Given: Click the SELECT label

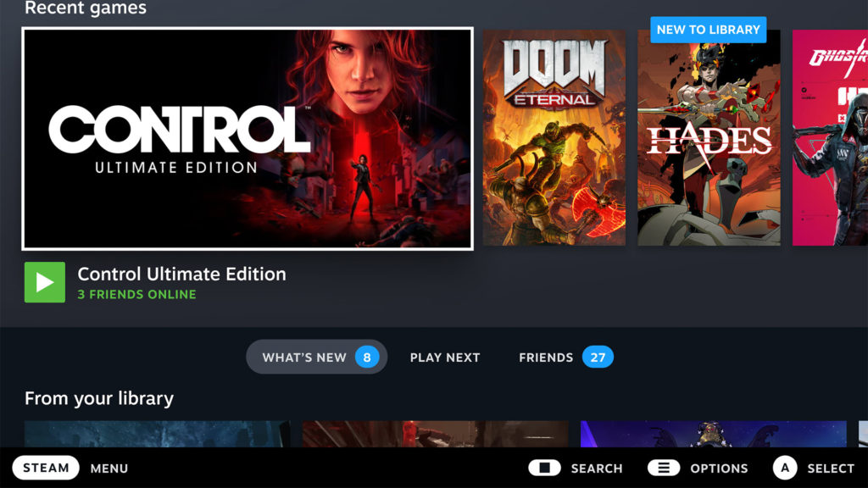Looking at the screenshot, I should (831, 469).
